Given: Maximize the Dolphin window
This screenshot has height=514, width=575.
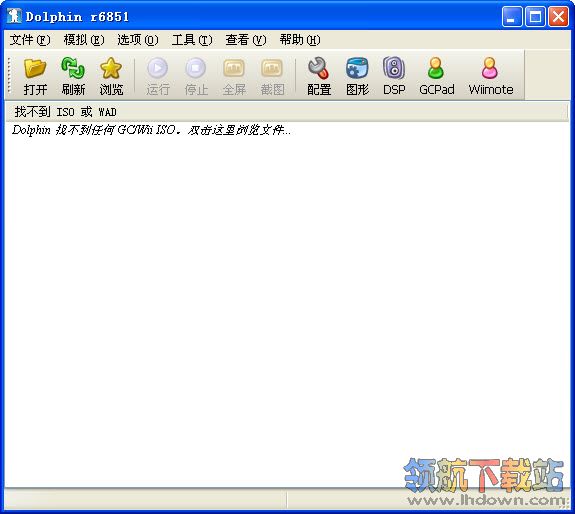Looking at the screenshot, I should (x=535, y=16).
